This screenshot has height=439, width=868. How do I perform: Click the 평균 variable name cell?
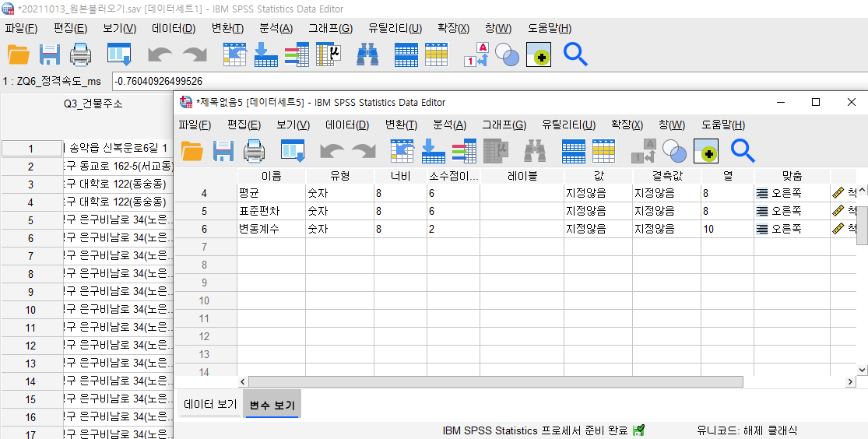(271, 193)
